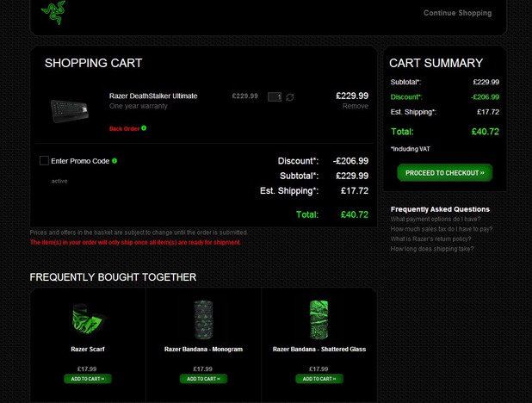The image size is (532, 403).
Task: Open Razer's return policy FAQ
Action: [430, 239]
